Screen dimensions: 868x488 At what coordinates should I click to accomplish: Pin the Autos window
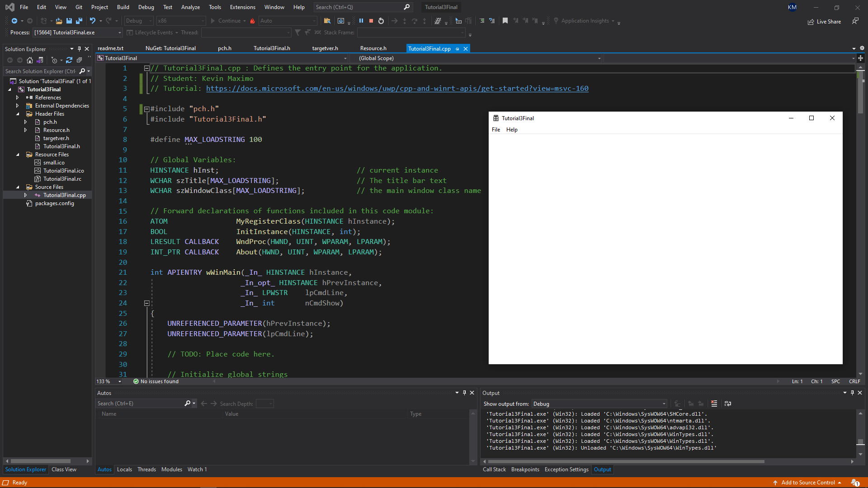pyautogui.click(x=464, y=393)
